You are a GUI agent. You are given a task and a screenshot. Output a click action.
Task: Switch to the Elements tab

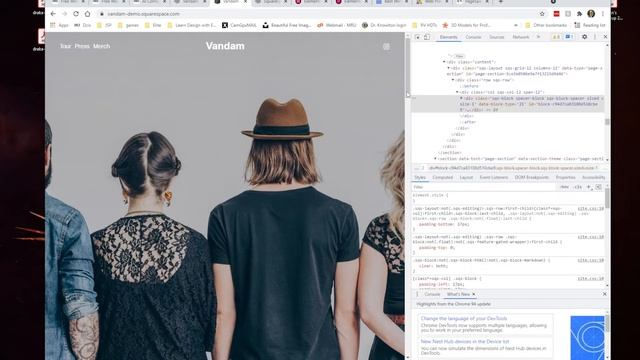[x=448, y=37]
